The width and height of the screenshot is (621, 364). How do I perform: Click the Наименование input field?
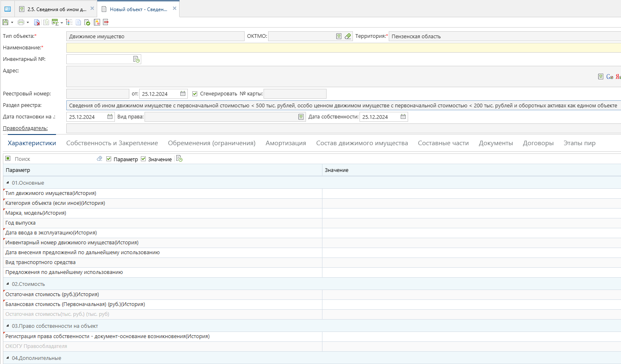click(343, 48)
